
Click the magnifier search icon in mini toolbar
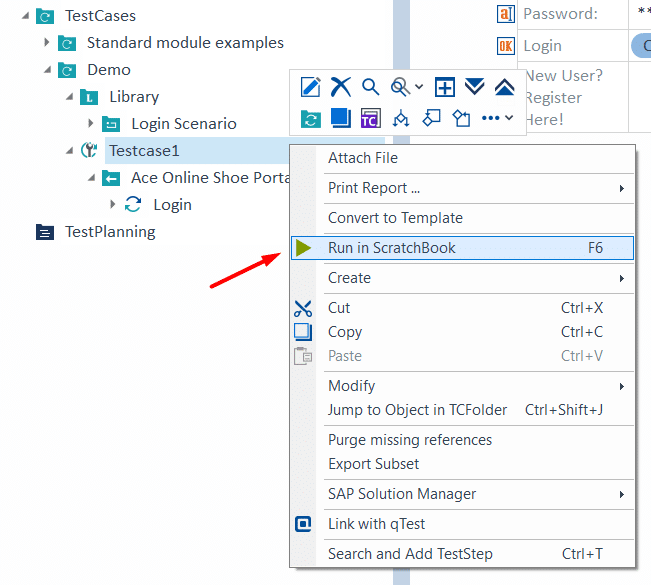coord(370,87)
